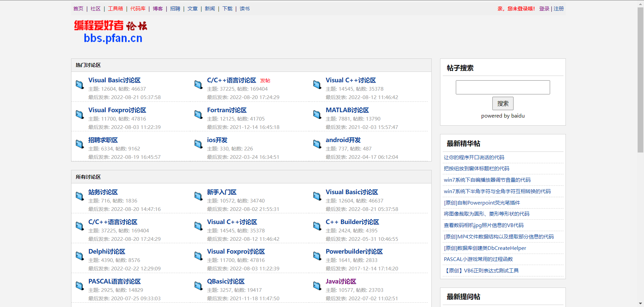
Task: Click the forum icon beside QBasic讨论区
Action: click(199, 286)
